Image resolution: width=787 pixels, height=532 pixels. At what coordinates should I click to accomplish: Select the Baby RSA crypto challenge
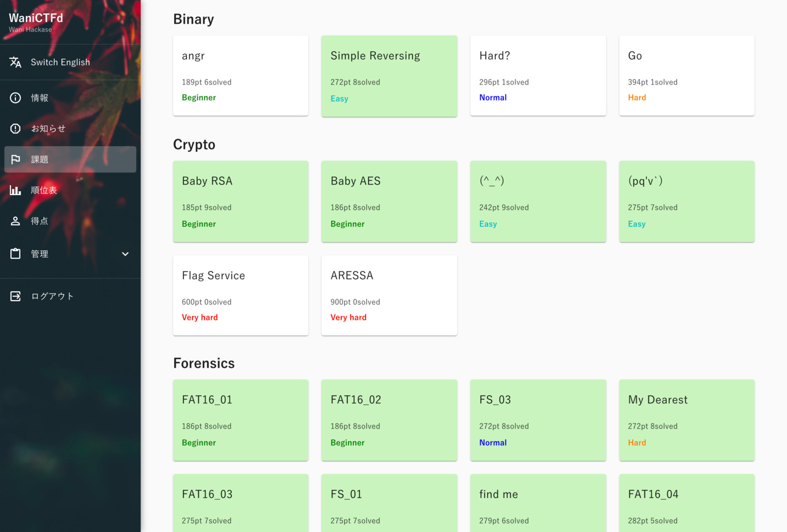pyautogui.click(x=240, y=201)
